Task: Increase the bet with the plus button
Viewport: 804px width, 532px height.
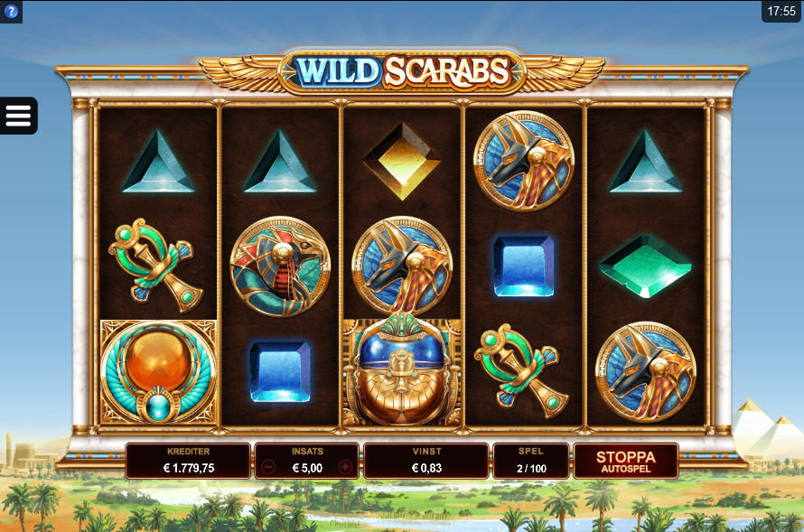Action: pos(345,467)
